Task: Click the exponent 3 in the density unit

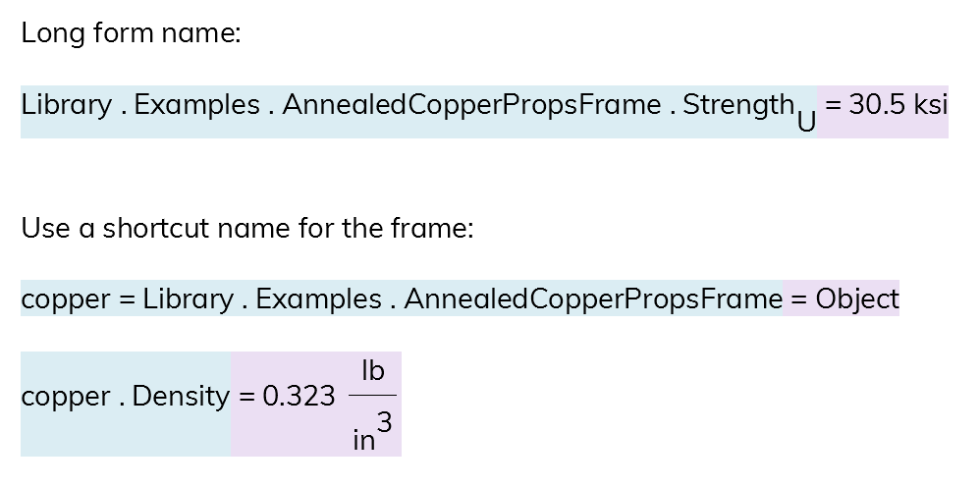Action: pos(384,423)
